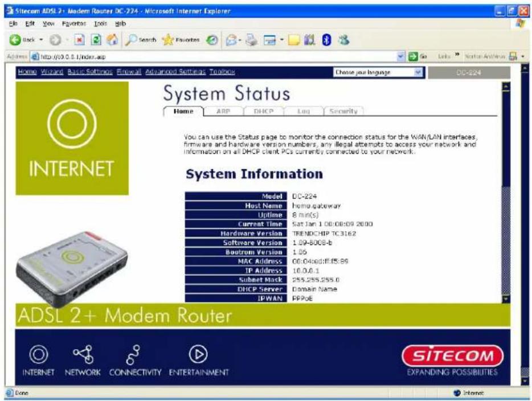
Task: Open the Wizard link
Action: click(x=52, y=72)
